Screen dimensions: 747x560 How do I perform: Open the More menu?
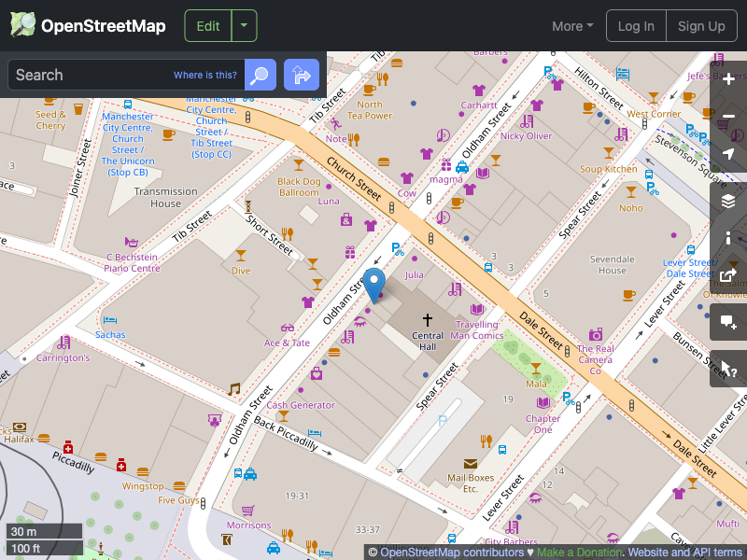tap(571, 26)
